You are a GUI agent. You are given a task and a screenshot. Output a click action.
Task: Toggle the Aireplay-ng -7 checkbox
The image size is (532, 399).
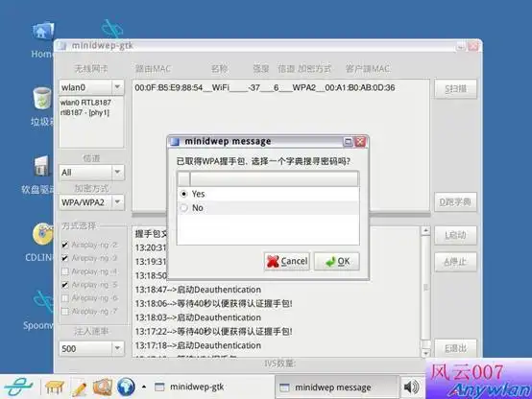(65, 311)
